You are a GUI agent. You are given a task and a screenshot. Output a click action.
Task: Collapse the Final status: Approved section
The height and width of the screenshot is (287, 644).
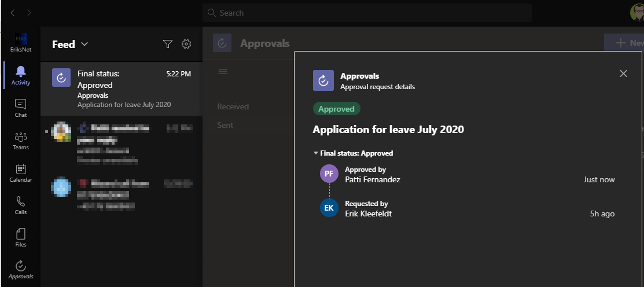tap(316, 153)
